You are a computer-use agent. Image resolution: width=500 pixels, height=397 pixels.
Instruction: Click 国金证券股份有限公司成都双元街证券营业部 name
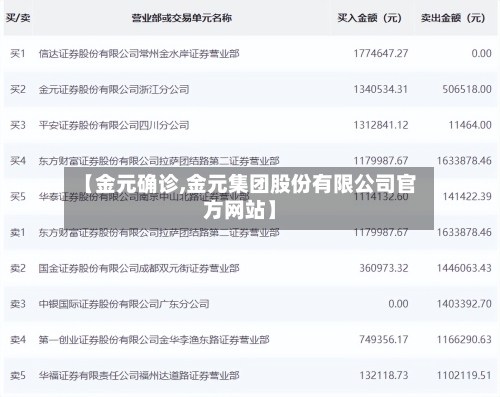(x=139, y=268)
